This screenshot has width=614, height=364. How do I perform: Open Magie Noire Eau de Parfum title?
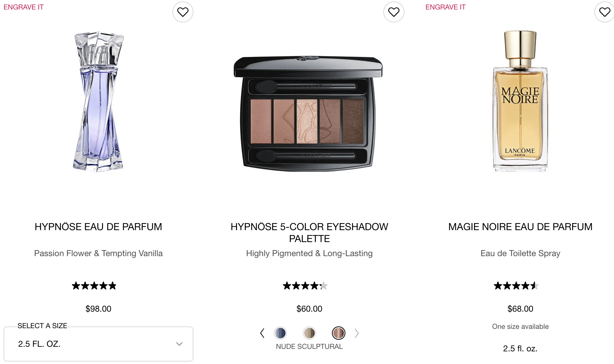coord(520,227)
